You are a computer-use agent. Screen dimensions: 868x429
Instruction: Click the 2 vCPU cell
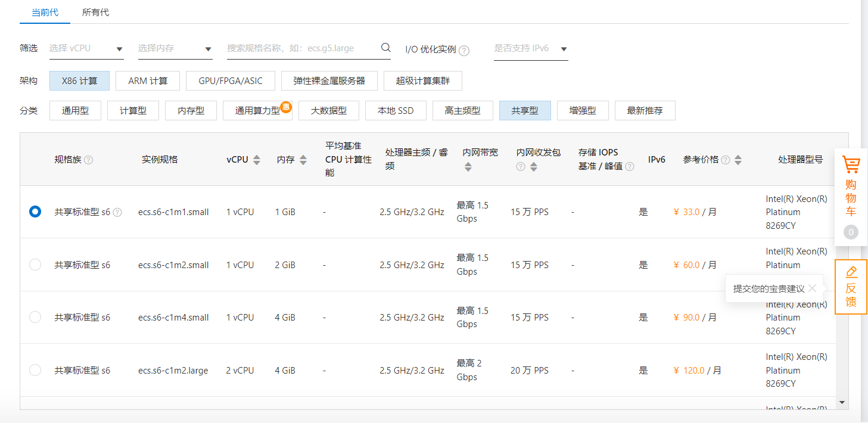click(x=240, y=370)
